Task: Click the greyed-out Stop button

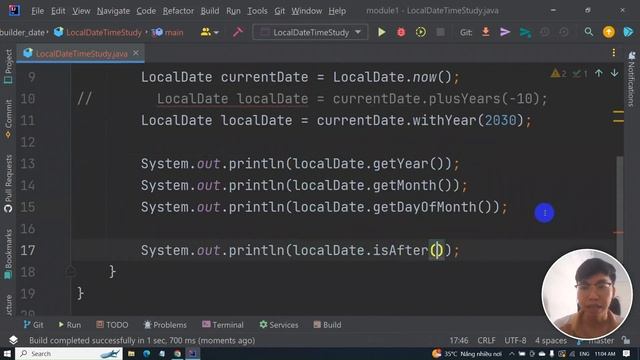Action: 440,32
